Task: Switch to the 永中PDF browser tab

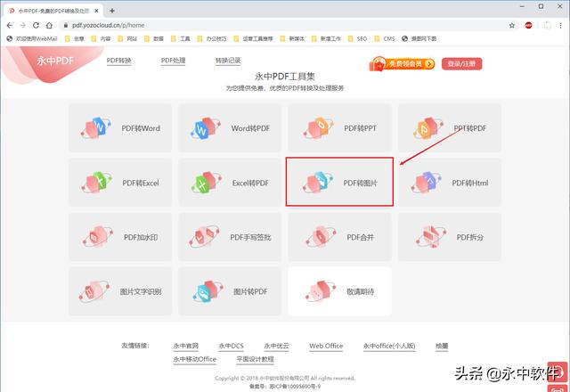Action: (x=53, y=11)
